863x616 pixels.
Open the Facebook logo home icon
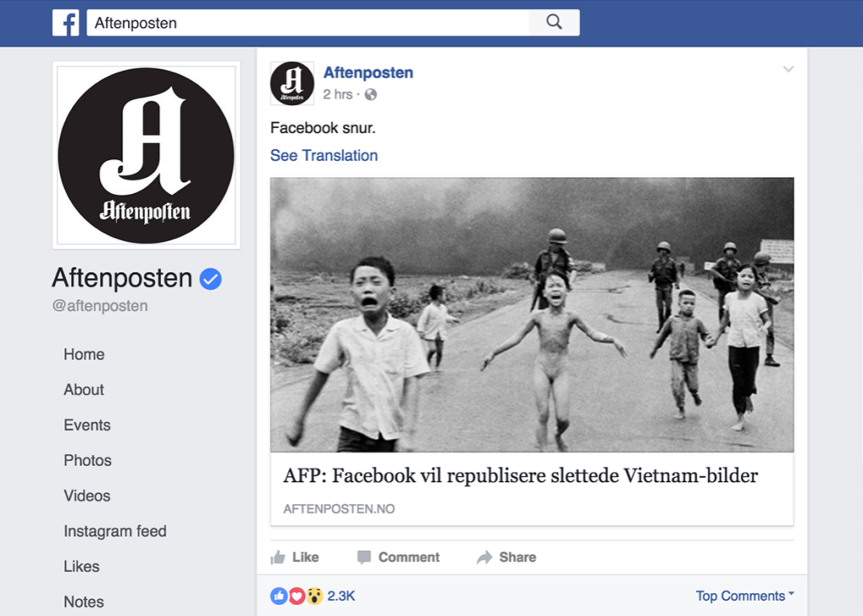66,23
